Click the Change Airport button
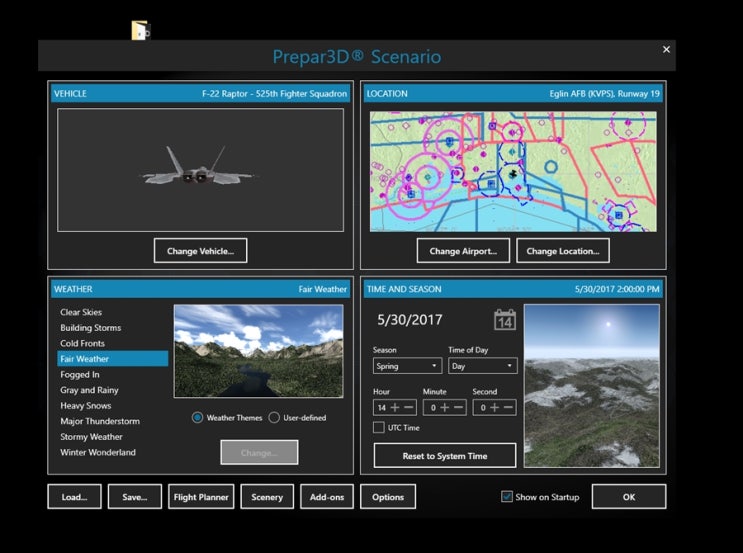This screenshot has width=743, height=553. click(x=463, y=251)
